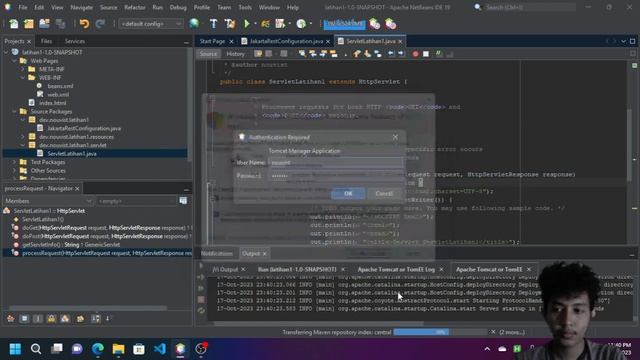Image resolution: width=640 pixels, height=360 pixels.
Task: Open the Navigate menu
Action: click(x=82, y=7)
